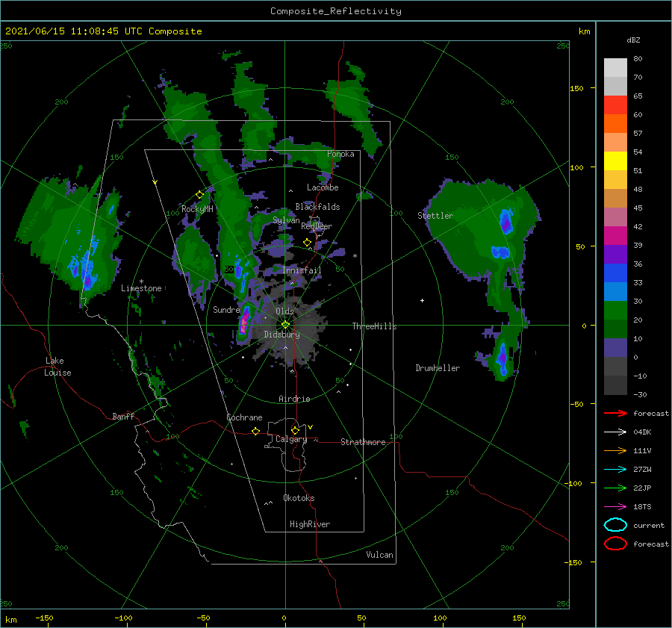Click the magenta 18TS arrow in legend
This screenshot has height=628, width=672.
click(615, 507)
